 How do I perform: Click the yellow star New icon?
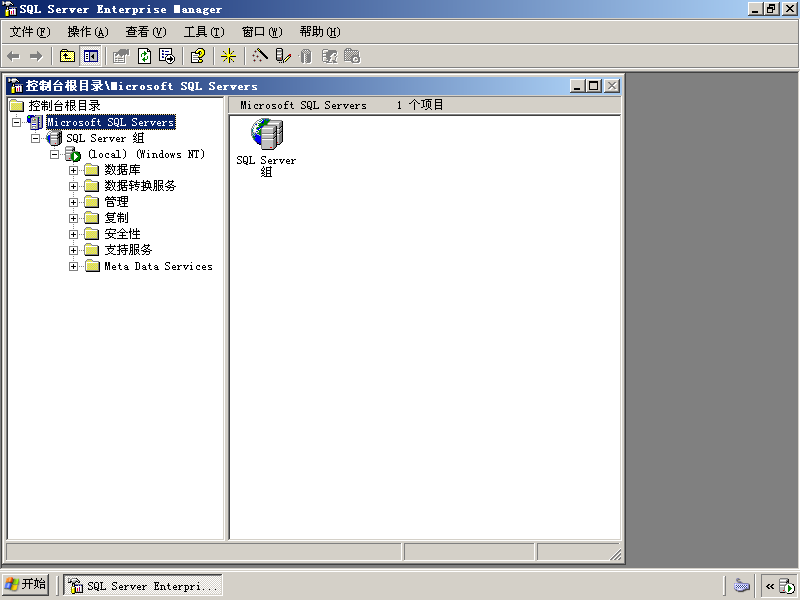click(x=228, y=56)
